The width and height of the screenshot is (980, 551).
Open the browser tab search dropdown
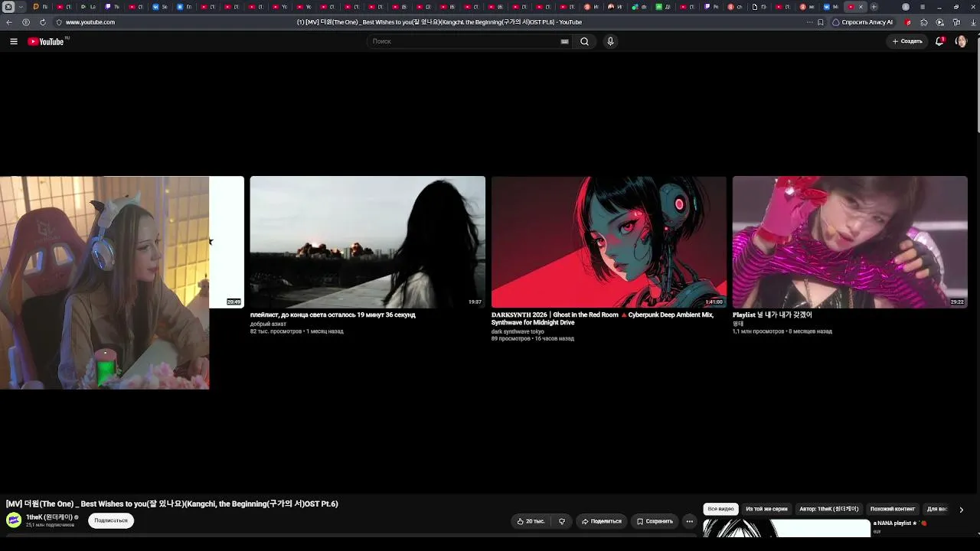point(21,7)
